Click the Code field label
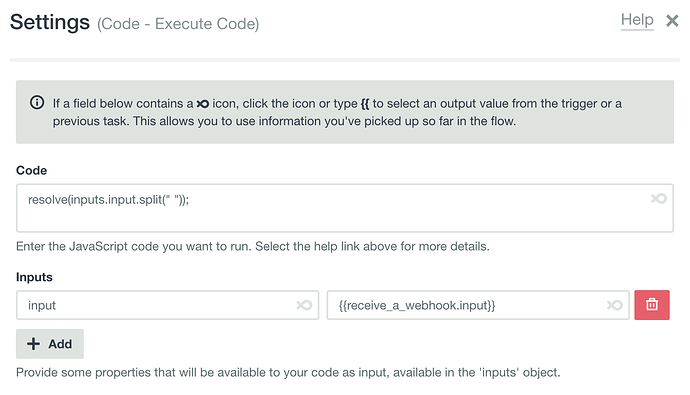This screenshot has height=395, width=690. [x=31, y=170]
